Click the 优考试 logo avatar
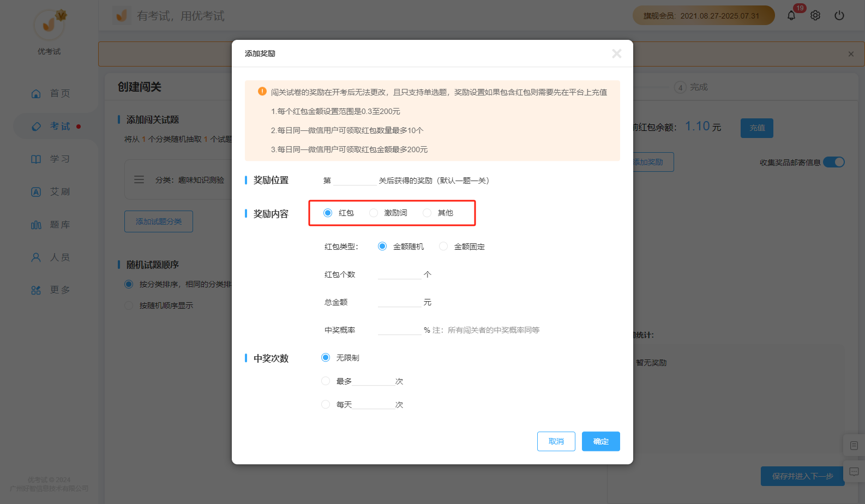 (50, 25)
